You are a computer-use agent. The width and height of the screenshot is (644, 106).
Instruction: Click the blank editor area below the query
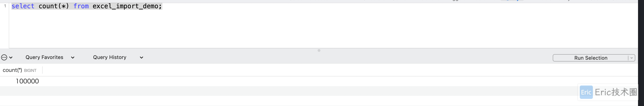pyautogui.click(x=322, y=29)
